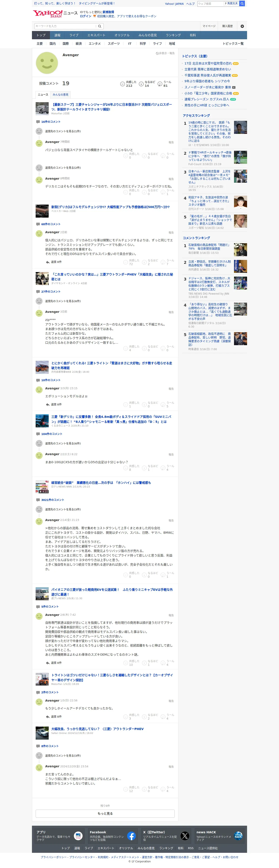Select エンタメ category in sub navigation
Viewport: 279px width, 868px height.
[95, 44]
